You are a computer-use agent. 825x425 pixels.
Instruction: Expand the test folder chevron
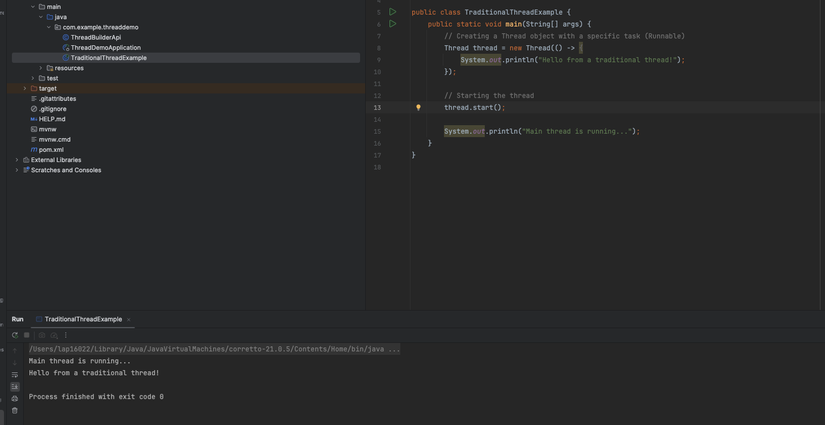pos(33,78)
